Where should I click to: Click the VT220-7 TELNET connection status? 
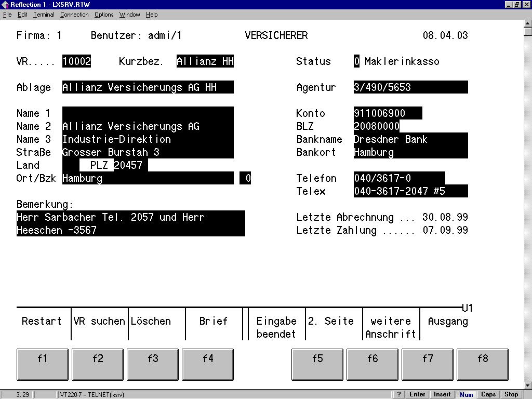point(92,395)
